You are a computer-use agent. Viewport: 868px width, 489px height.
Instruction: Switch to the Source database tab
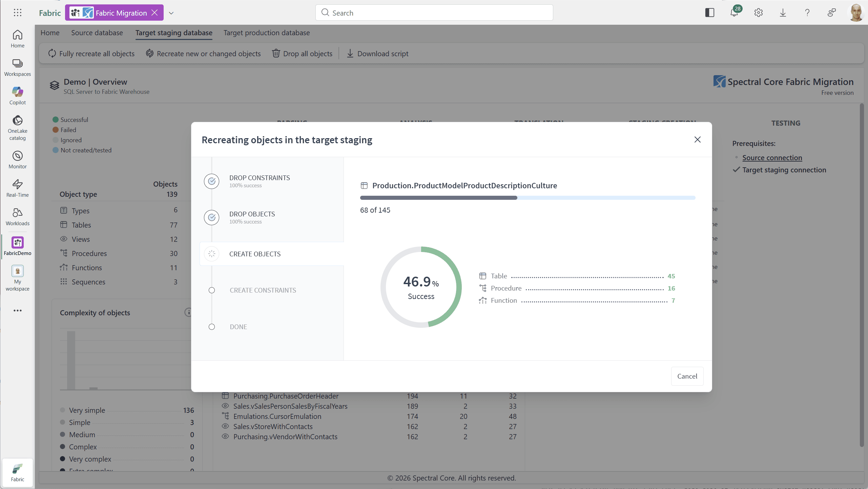point(97,33)
